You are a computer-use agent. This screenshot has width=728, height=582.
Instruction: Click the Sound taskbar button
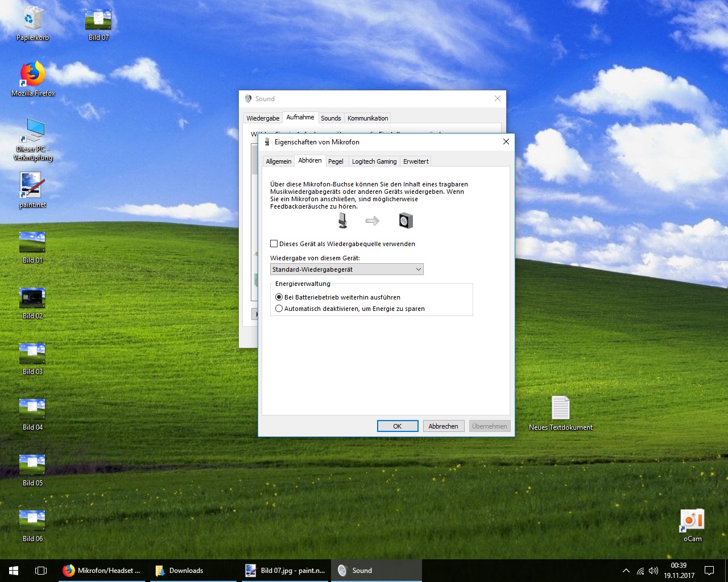point(377,571)
